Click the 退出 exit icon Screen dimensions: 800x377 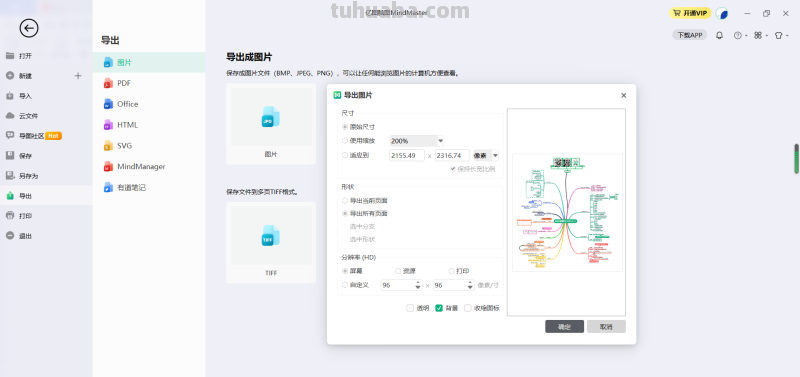click(10, 236)
